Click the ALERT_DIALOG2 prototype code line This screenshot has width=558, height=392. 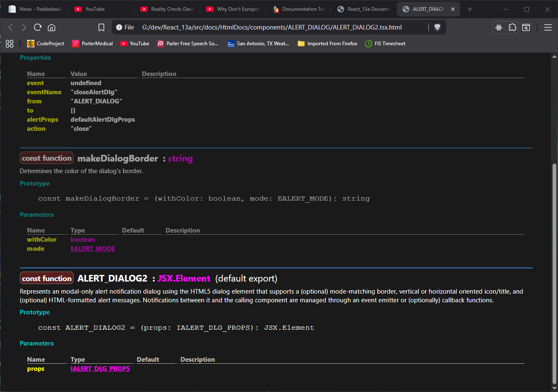pyautogui.click(x=176, y=328)
